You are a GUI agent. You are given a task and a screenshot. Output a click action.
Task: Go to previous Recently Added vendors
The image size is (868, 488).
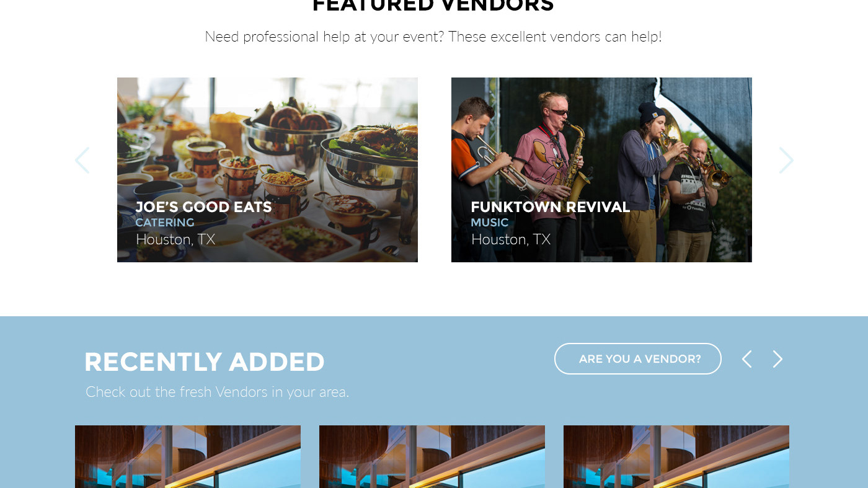[747, 359]
